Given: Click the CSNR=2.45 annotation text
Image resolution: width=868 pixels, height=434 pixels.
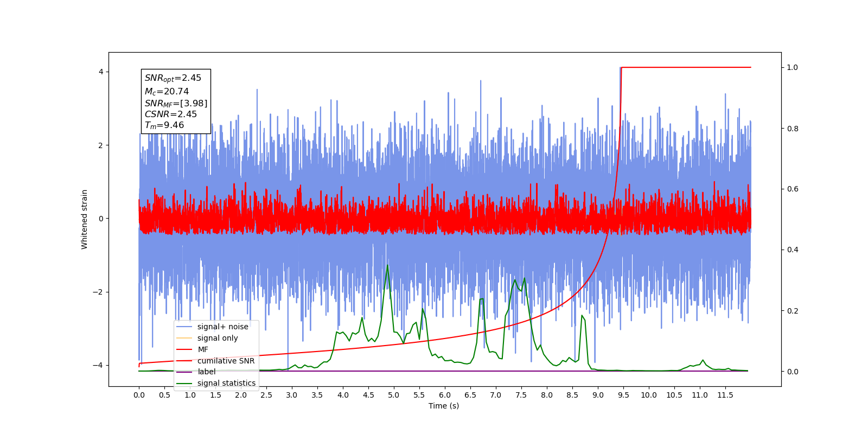Looking at the screenshot, I should [x=170, y=114].
